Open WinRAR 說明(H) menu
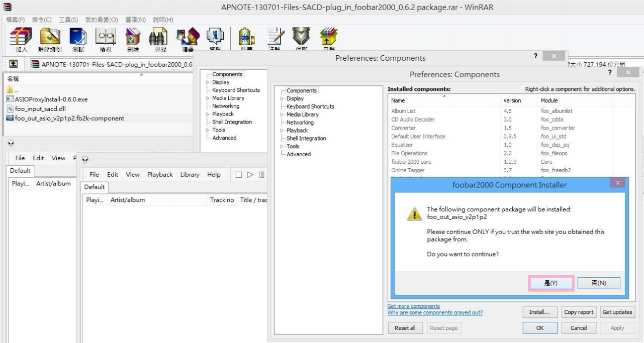644x343 pixels. (163, 20)
